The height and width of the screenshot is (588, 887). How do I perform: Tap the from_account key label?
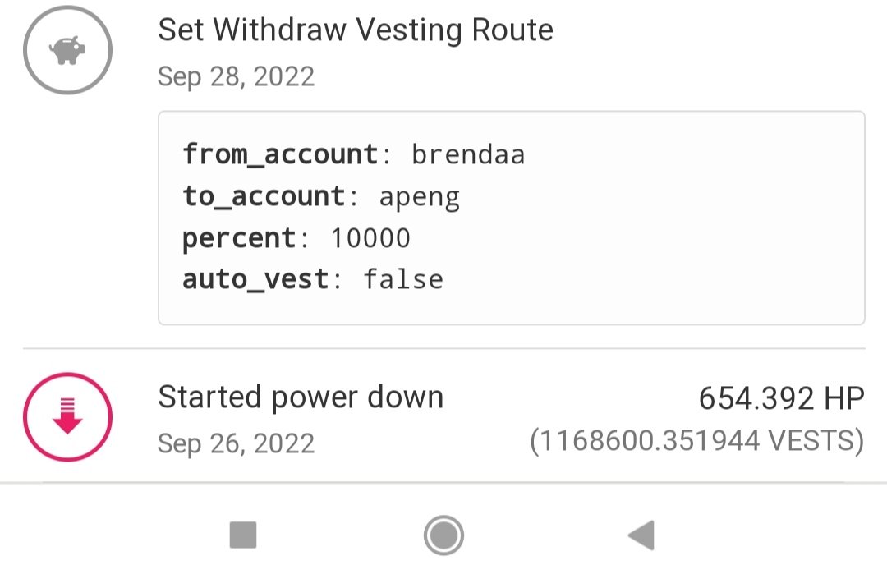pyautogui.click(x=280, y=154)
